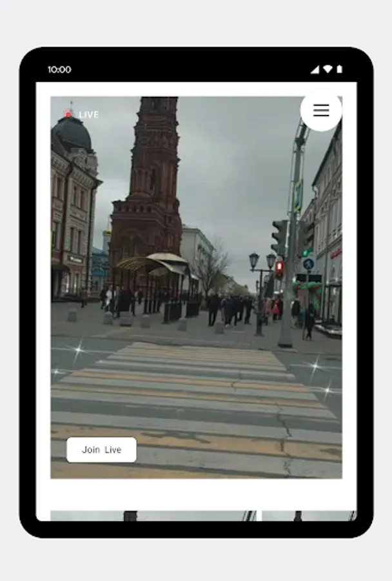392x581 pixels.
Task: Tap the cellular signal icon
Action: pyautogui.click(x=315, y=69)
